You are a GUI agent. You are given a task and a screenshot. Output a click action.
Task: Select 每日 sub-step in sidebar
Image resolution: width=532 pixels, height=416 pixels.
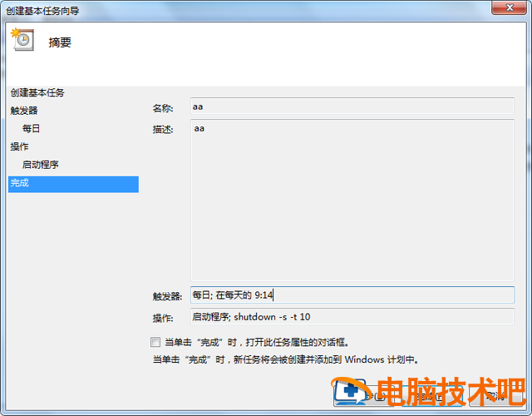32,129
